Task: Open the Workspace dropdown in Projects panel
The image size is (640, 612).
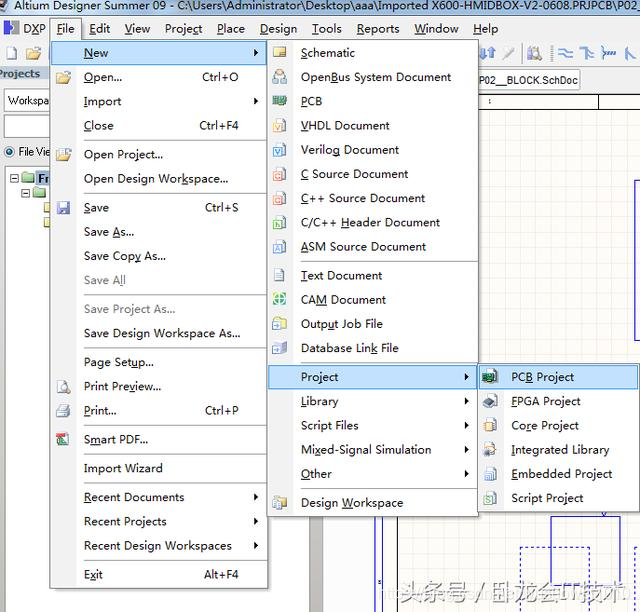Action: (27, 100)
